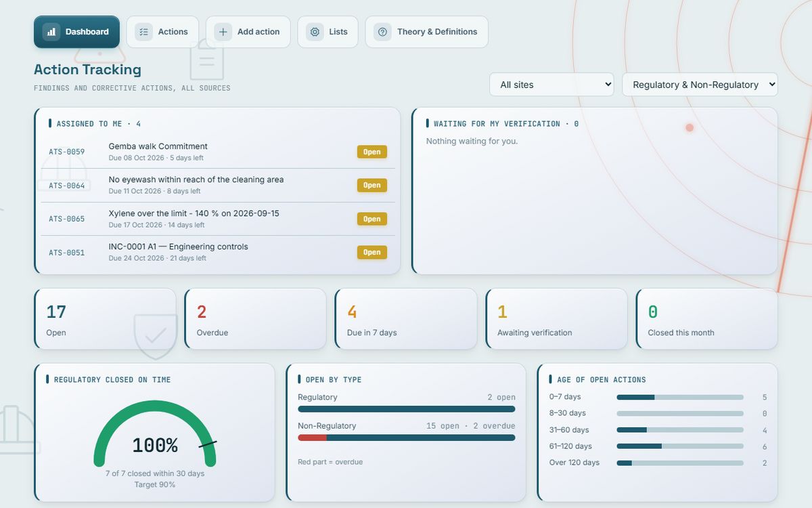This screenshot has width=812, height=508.
Task: Open the All sites dropdown
Action: pos(551,85)
